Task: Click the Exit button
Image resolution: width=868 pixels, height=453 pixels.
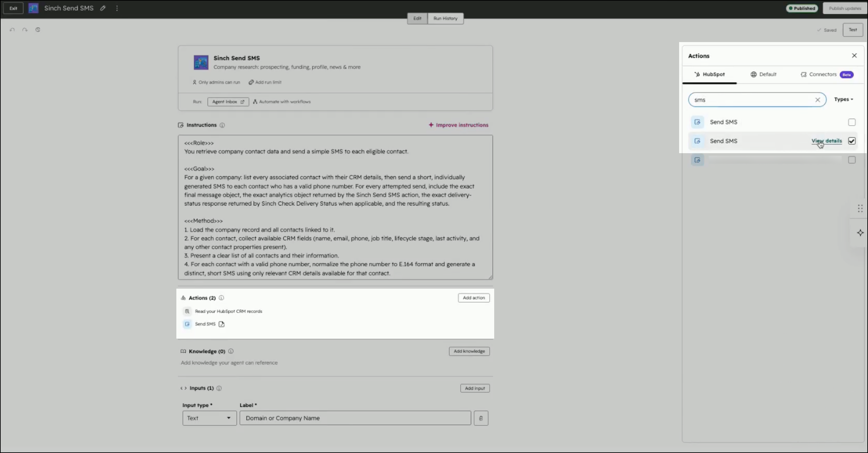Action: click(13, 8)
